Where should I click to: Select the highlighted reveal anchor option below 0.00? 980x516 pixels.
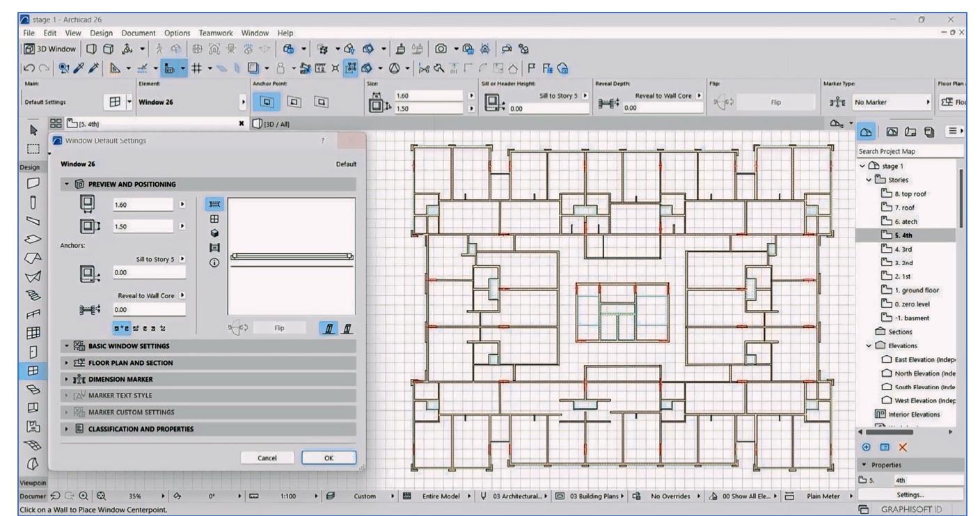pyautogui.click(x=122, y=327)
